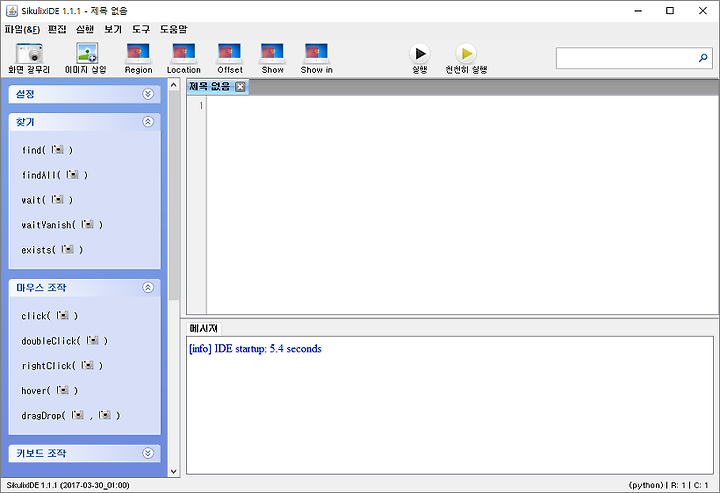Insert the hover( ) command
This screenshot has height=493, width=720.
(50, 391)
